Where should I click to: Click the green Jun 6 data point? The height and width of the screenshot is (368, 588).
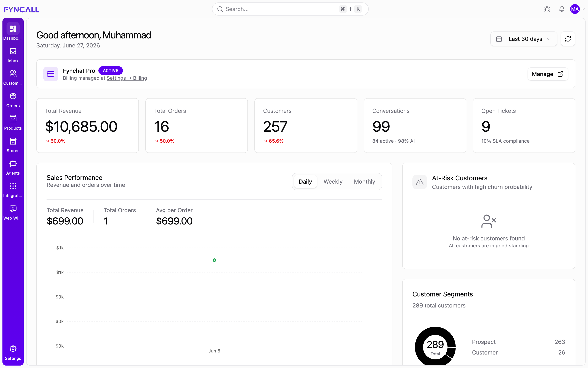pyautogui.click(x=214, y=260)
